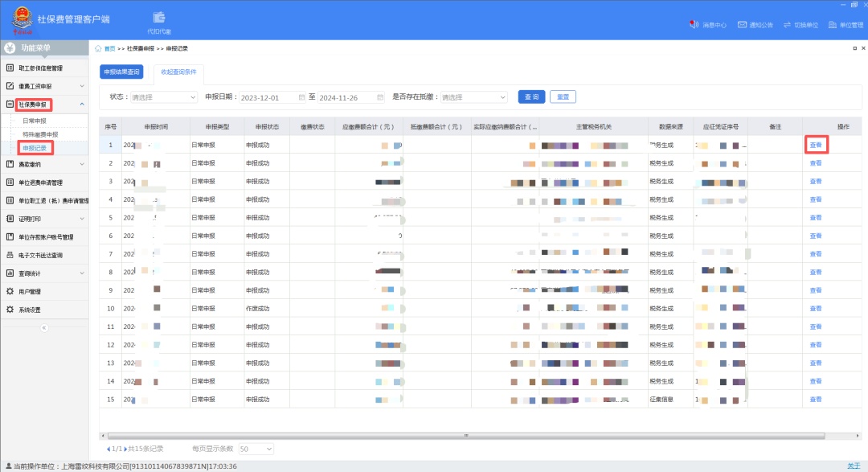Image resolution: width=868 pixels, height=472 pixels.
Task: Change 每页显示条数 page size dropdown
Action: (256, 449)
